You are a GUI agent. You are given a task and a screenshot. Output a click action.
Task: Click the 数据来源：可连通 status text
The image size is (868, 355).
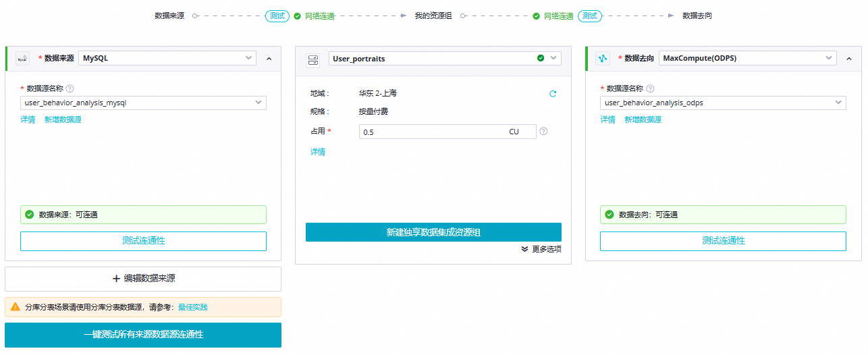[x=68, y=215]
